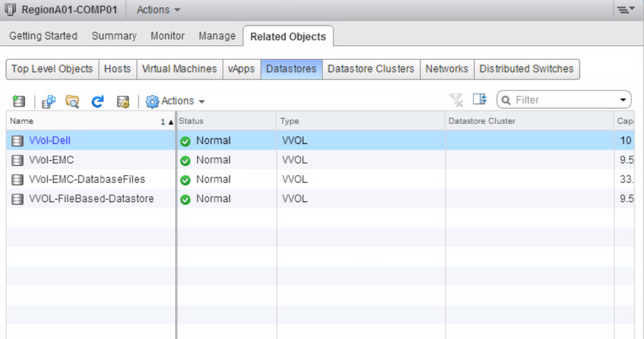
Task: Click the register VM icon in toolbar
Action: click(x=48, y=101)
